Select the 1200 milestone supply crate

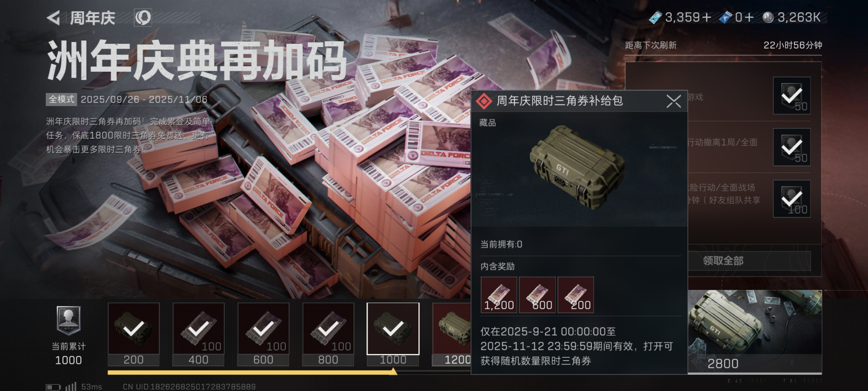(x=452, y=334)
